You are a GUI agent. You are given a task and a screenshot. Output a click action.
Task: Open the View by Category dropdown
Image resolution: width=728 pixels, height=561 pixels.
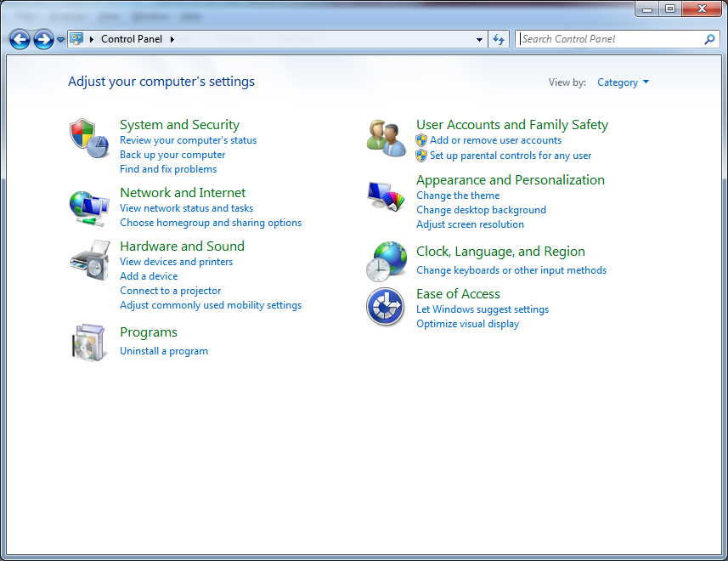[623, 82]
